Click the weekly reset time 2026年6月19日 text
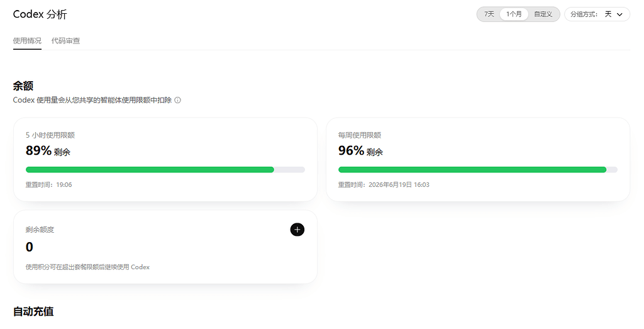The image size is (644, 329). [x=390, y=185]
